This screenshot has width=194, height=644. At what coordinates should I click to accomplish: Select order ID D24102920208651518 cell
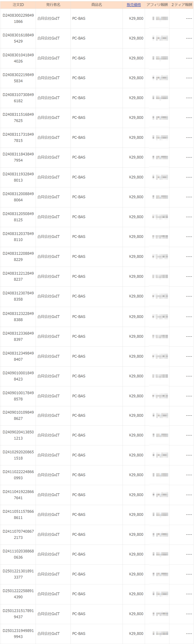tap(18, 455)
